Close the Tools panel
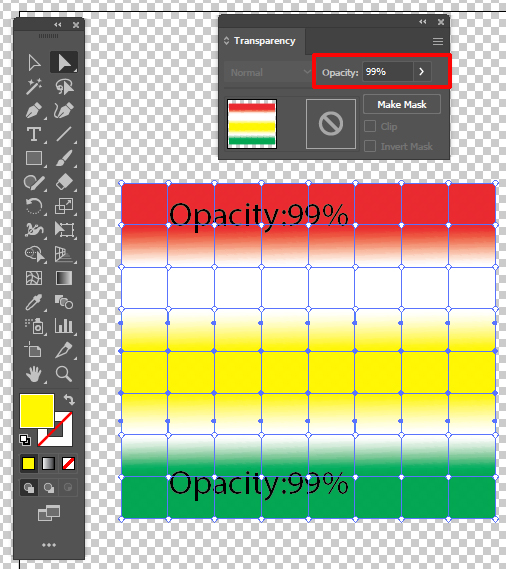 [x=76, y=25]
